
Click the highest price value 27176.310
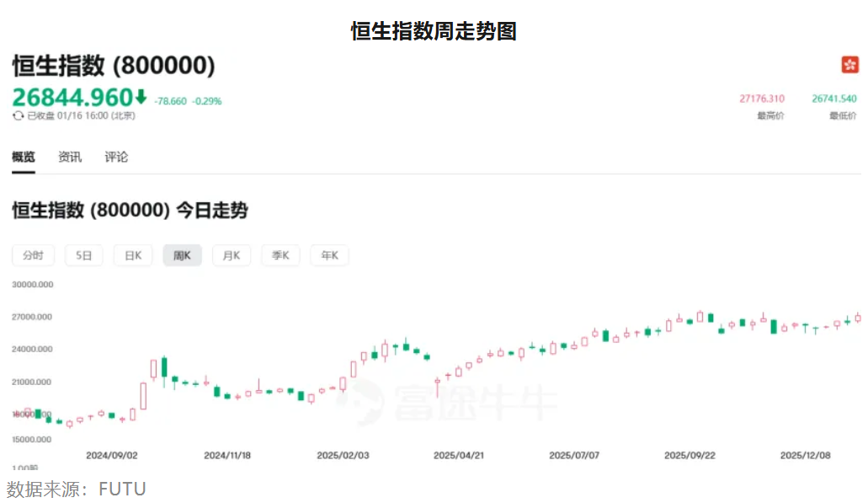coord(762,99)
